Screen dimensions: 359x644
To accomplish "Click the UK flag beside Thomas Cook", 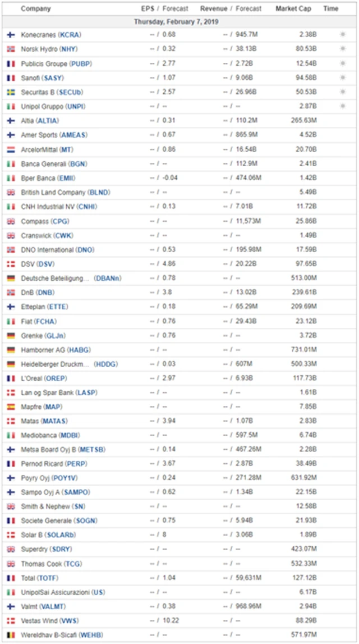I will (11, 564).
